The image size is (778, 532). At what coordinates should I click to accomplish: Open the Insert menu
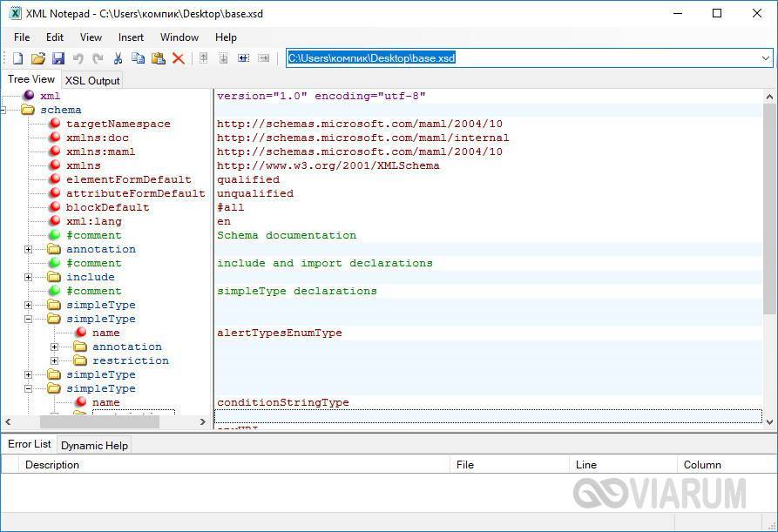pos(131,37)
